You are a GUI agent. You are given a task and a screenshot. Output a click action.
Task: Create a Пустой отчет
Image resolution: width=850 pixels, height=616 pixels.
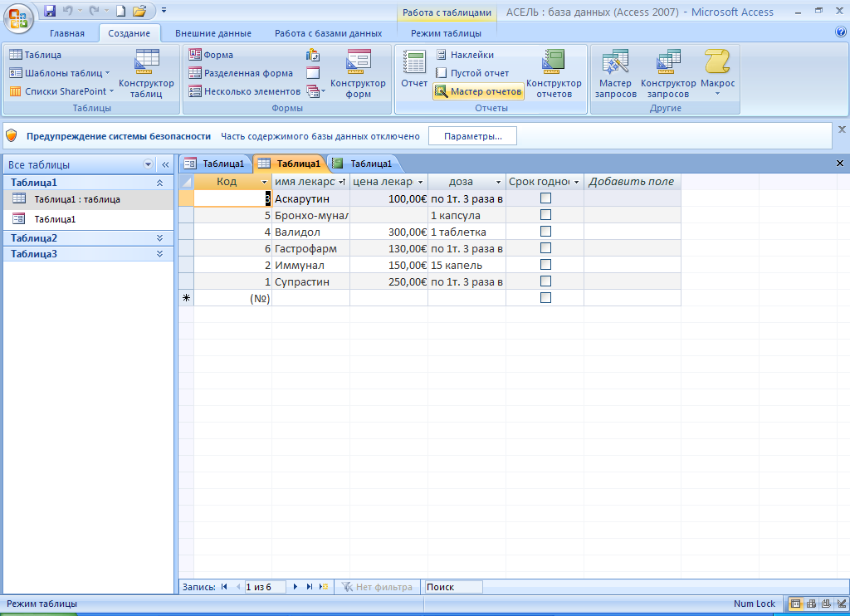472,73
